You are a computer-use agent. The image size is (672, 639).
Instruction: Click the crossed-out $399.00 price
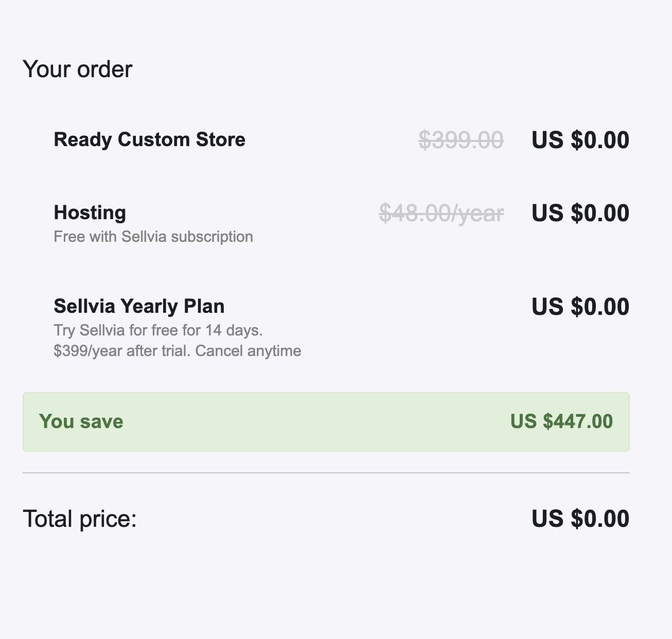tap(461, 140)
